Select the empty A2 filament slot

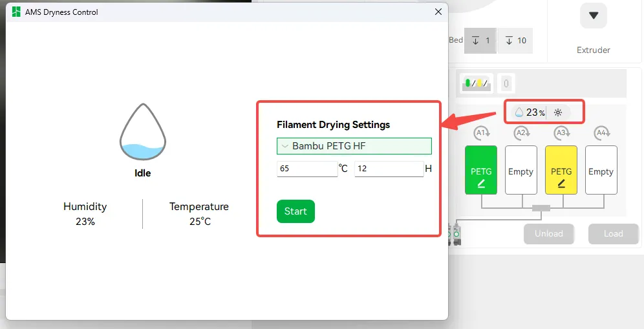521,169
